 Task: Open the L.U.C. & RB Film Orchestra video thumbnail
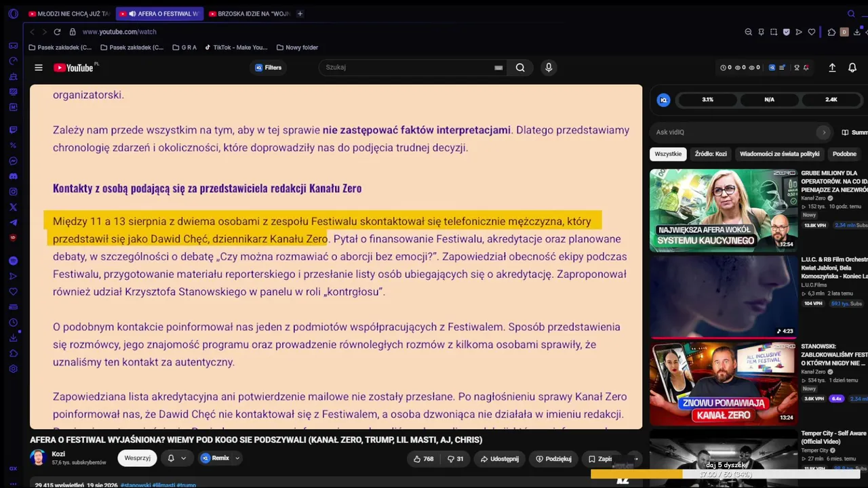click(724, 296)
